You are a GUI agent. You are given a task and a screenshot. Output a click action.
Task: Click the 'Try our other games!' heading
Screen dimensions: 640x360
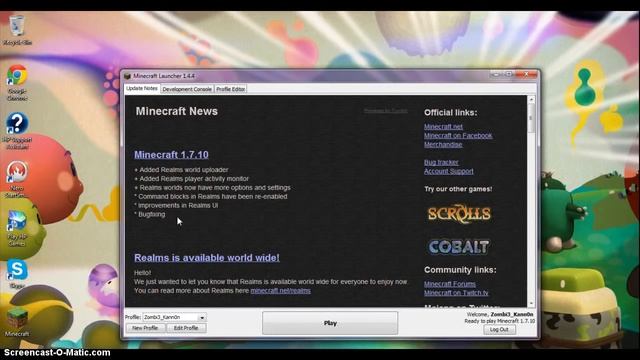(458, 189)
